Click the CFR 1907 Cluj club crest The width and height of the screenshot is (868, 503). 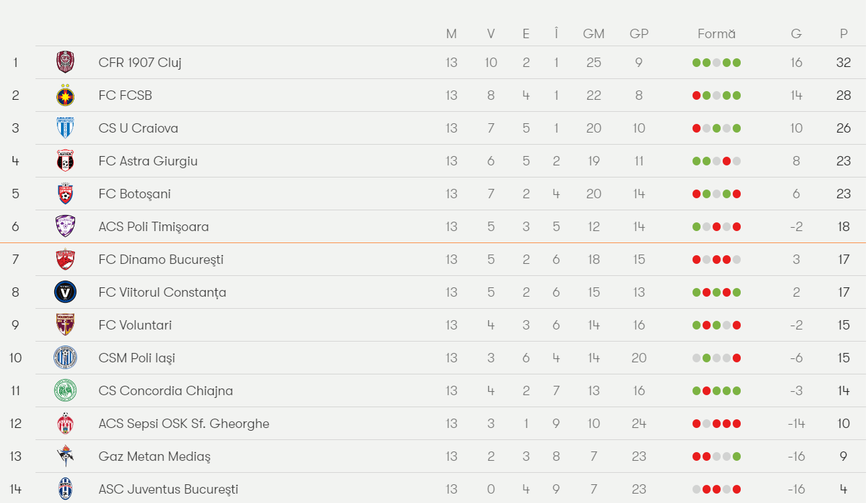[65, 62]
